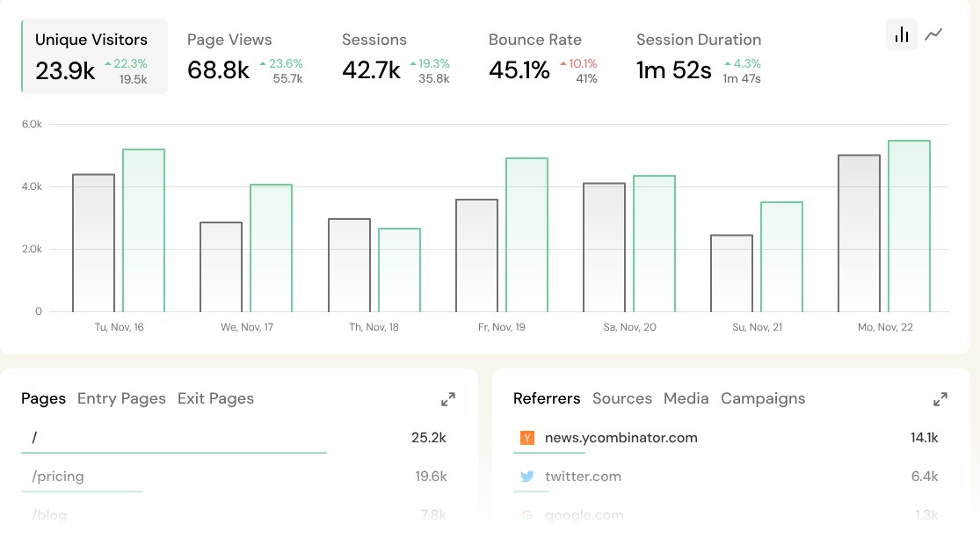Expand the Referrers panel to full view

[940, 399]
